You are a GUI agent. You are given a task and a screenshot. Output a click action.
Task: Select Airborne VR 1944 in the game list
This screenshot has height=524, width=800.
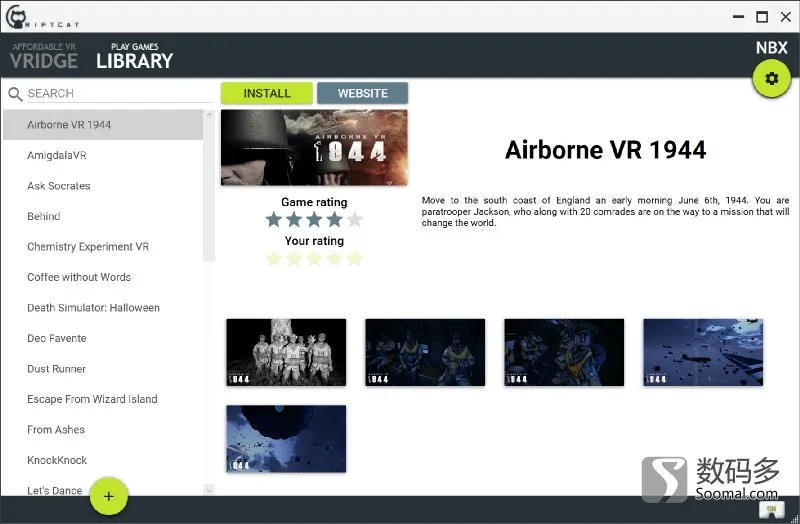103,124
